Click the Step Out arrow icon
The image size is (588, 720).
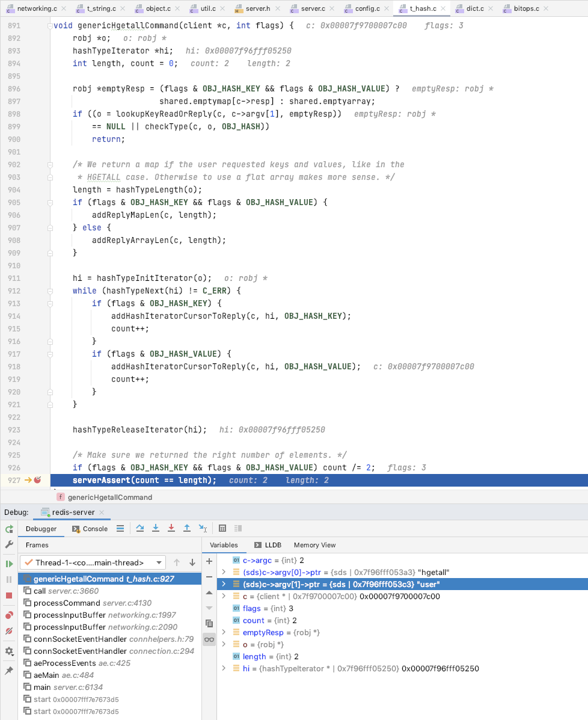tap(187, 529)
